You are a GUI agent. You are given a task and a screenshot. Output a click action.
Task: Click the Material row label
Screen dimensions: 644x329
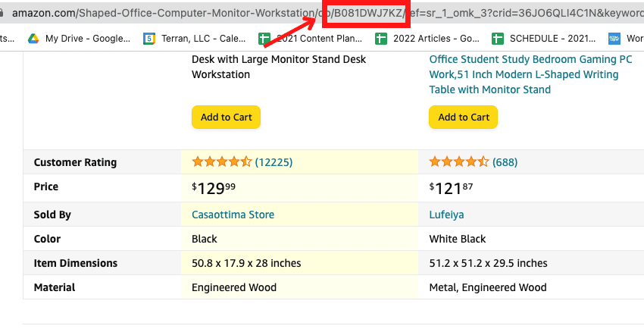[55, 287]
